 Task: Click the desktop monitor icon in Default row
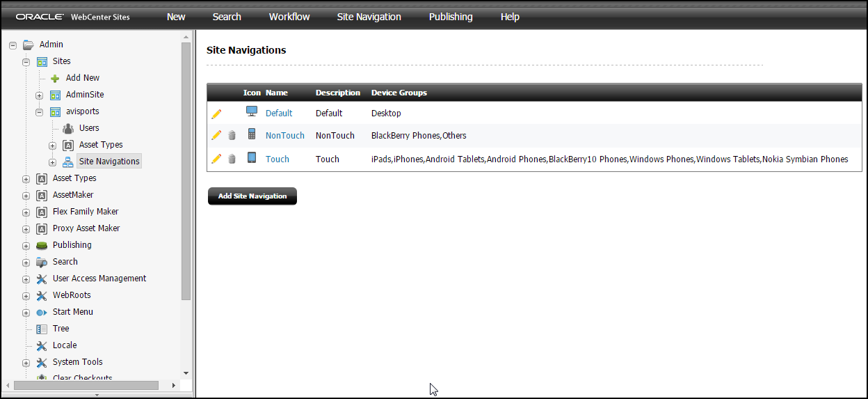pyautogui.click(x=252, y=111)
